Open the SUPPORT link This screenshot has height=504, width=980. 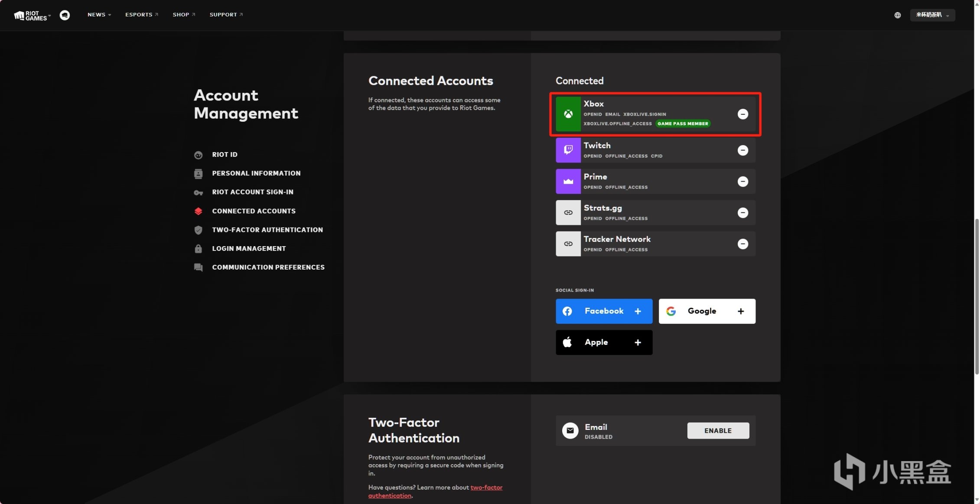pos(226,15)
